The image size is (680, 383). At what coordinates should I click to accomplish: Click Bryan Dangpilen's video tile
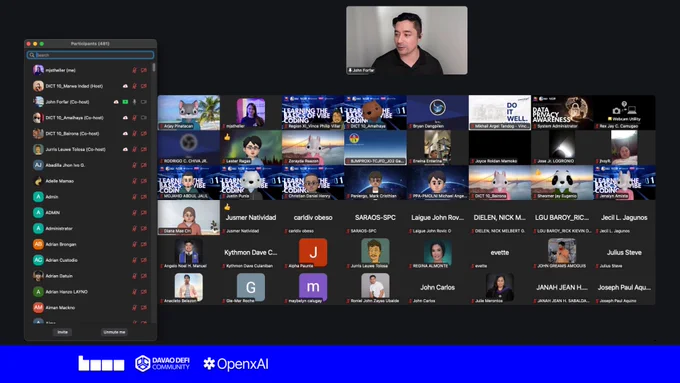437,113
